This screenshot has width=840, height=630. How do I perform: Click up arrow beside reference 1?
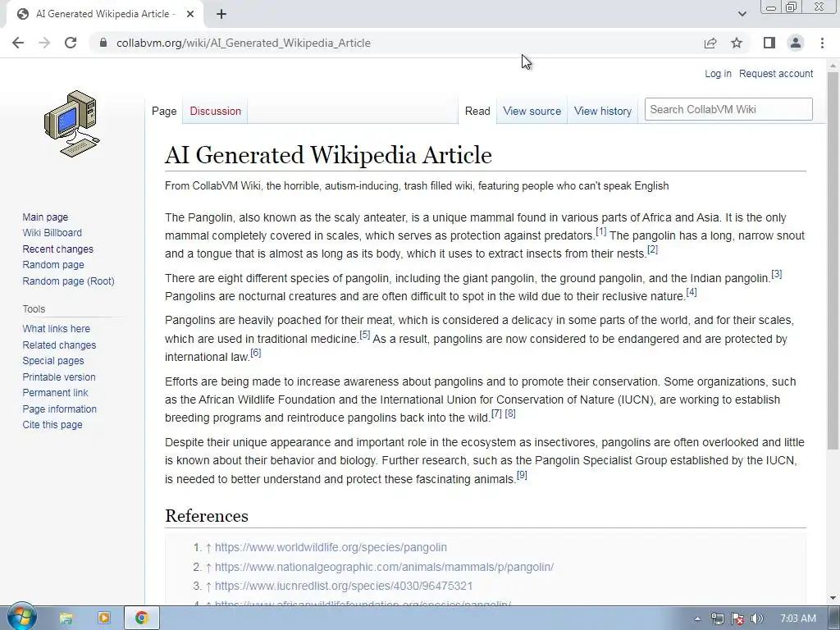(209, 547)
